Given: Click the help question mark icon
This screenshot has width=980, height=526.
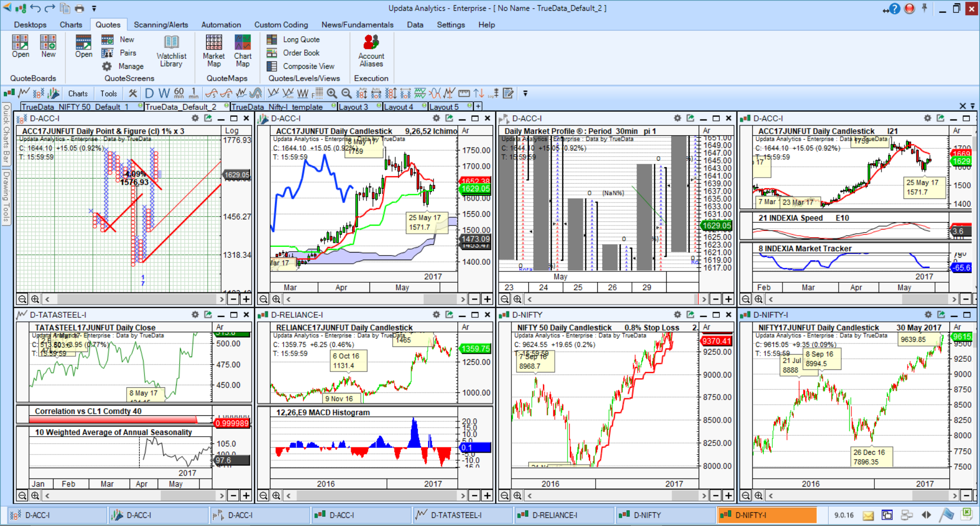Looking at the screenshot, I should [x=895, y=9].
